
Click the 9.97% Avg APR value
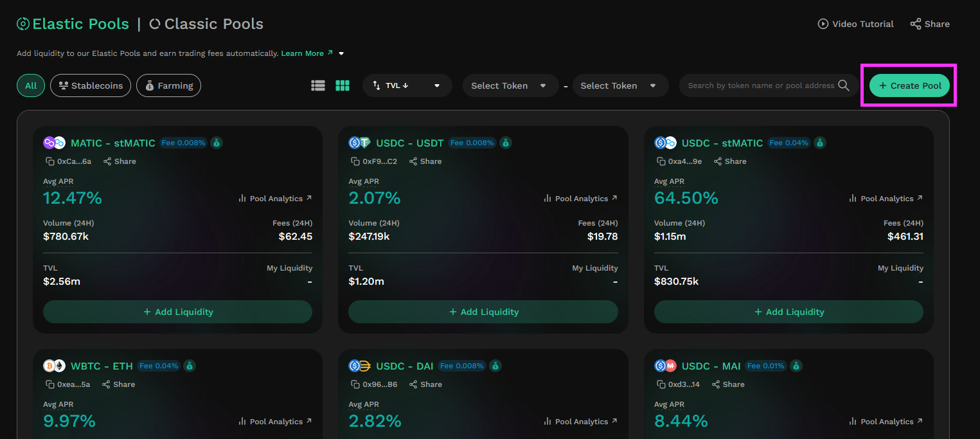69,421
